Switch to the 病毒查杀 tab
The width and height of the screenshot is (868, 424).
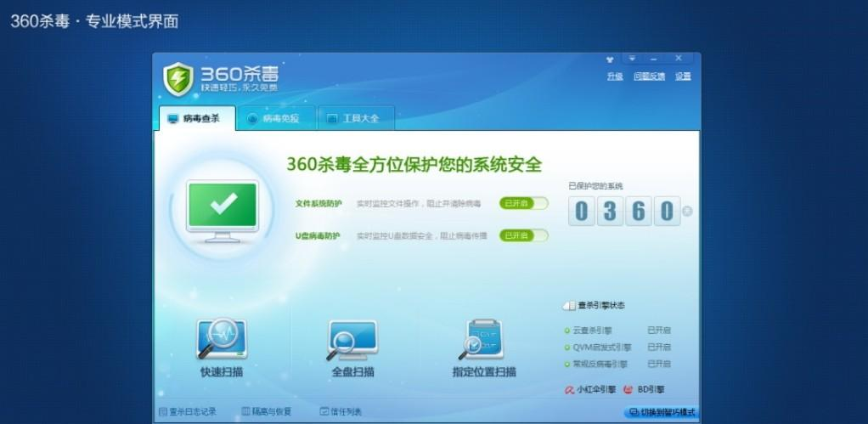point(197,118)
